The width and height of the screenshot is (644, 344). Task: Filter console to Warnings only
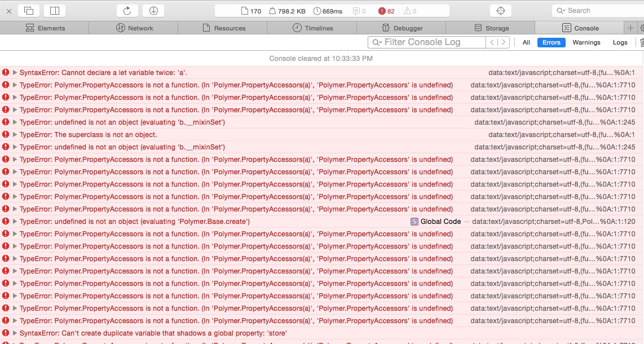[586, 42]
